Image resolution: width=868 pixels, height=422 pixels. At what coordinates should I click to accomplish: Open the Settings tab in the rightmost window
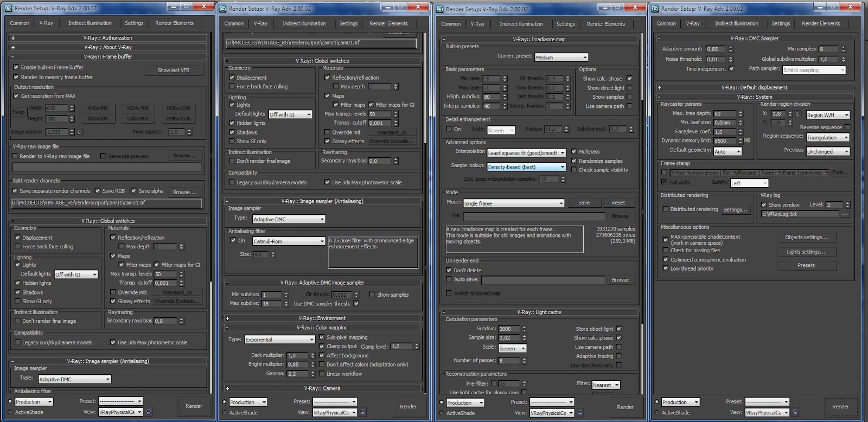781,23
